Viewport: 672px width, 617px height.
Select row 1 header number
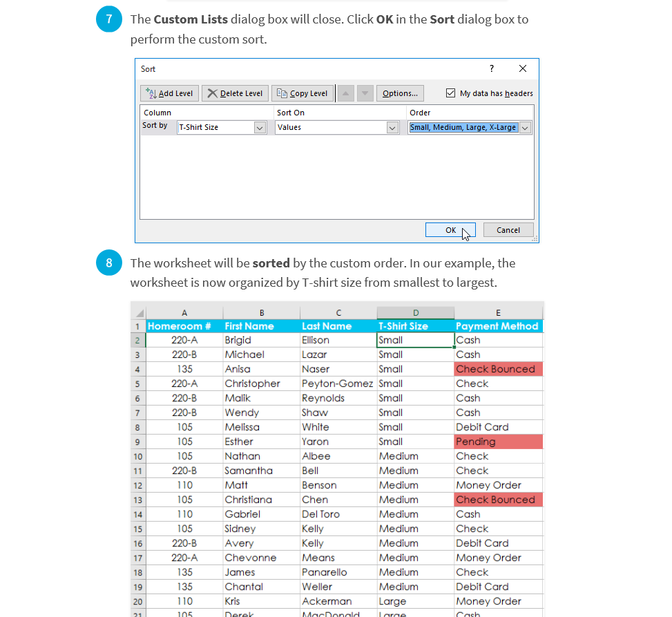[137, 326]
